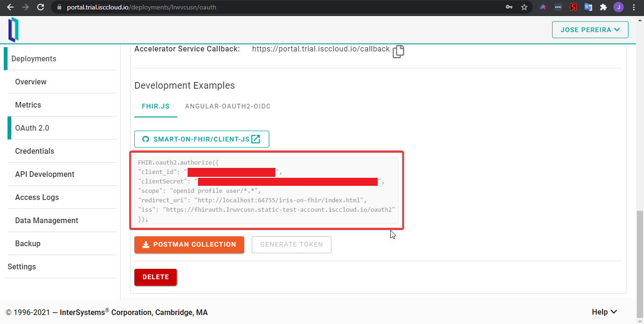Click the lock icon in address bar
The image size is (644, 324).
point(59,8)
